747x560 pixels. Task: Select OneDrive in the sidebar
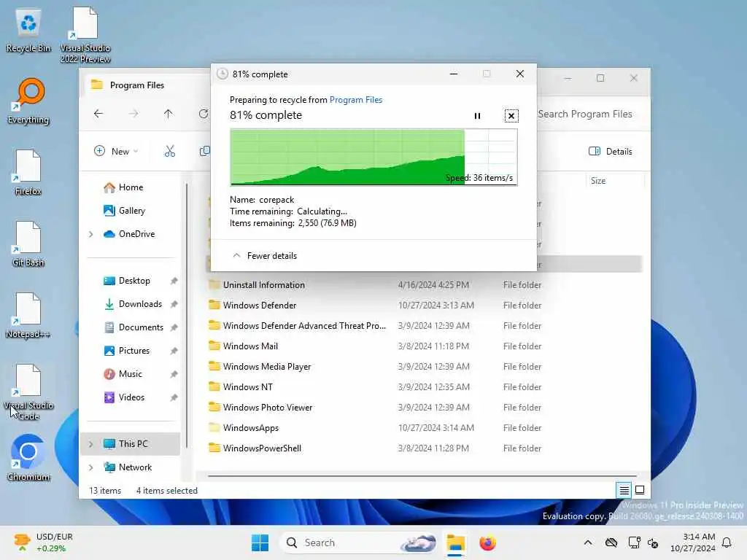pos(130,234)
